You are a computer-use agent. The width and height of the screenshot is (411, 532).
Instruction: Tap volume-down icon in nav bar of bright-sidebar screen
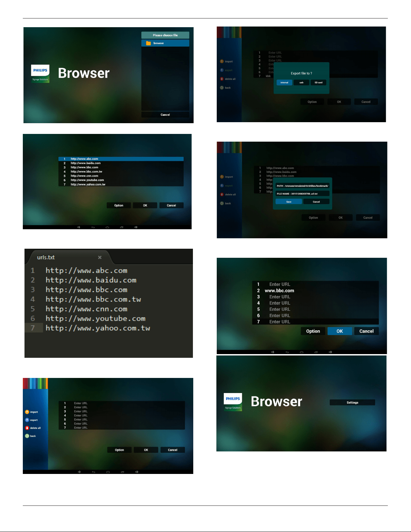80,472
